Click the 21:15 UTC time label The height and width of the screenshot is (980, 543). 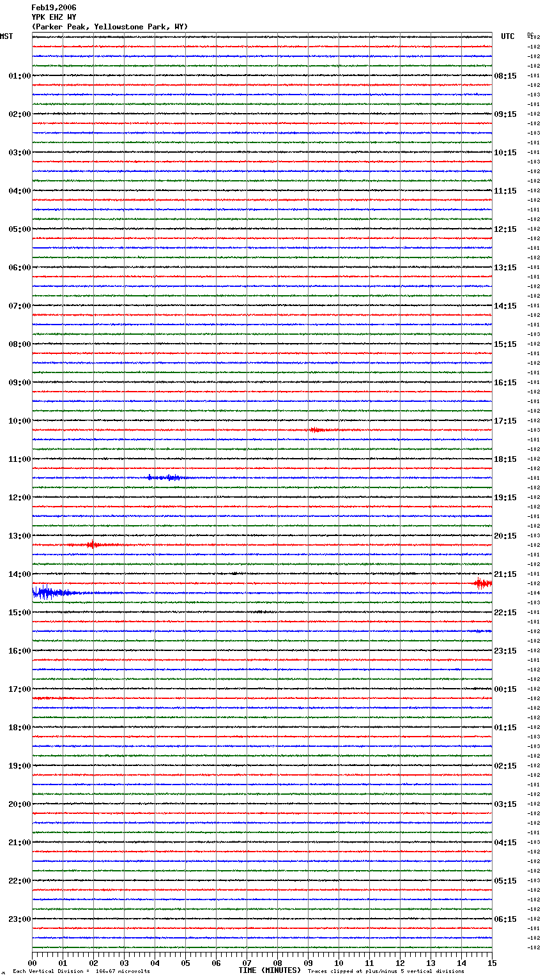pyautogui.click(x=505, y=574)
